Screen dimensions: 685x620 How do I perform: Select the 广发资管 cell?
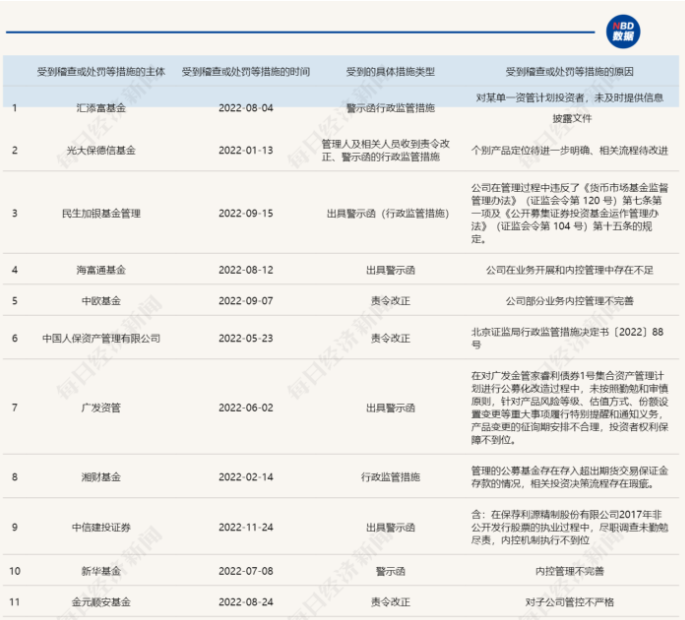point(100,407)
